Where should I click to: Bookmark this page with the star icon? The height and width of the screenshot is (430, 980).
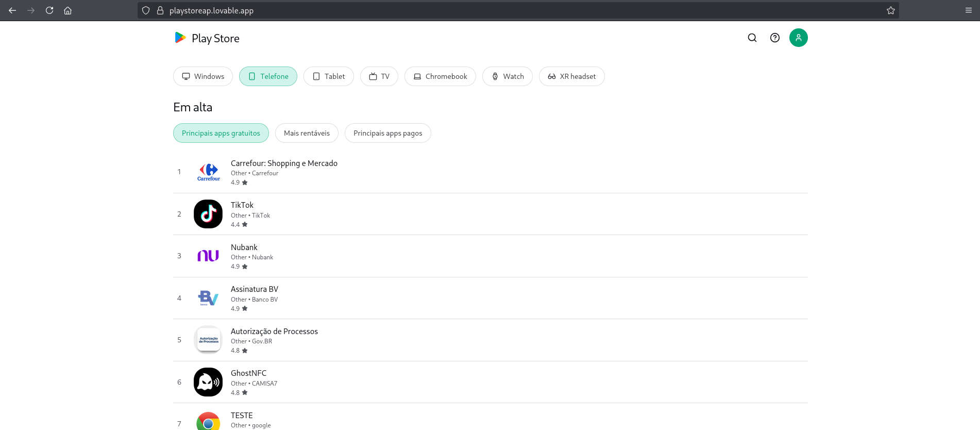tap(891, 10)
